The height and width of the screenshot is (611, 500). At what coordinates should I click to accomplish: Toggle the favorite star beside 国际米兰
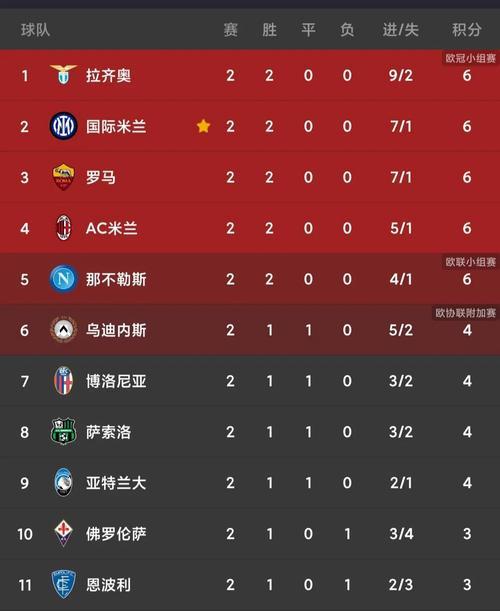[x=203, y=126]
